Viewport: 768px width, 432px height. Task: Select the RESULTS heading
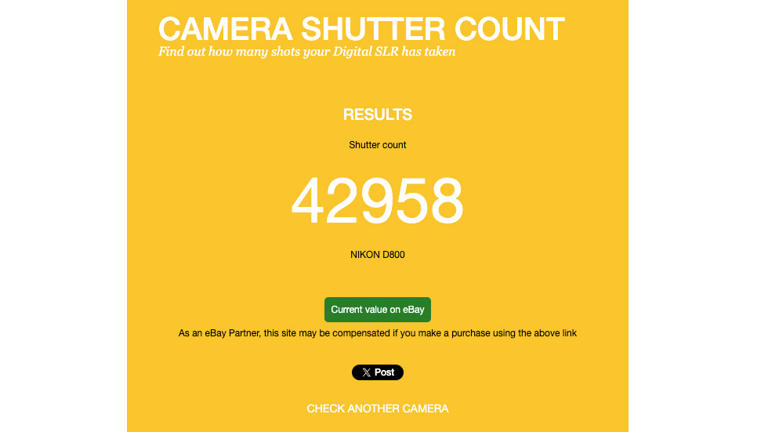coord(377,115)
